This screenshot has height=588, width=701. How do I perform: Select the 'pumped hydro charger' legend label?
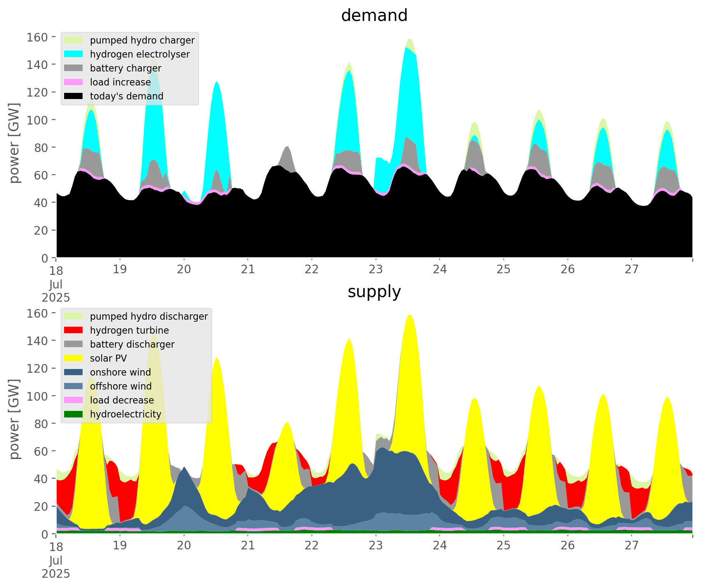pos(142,40)
